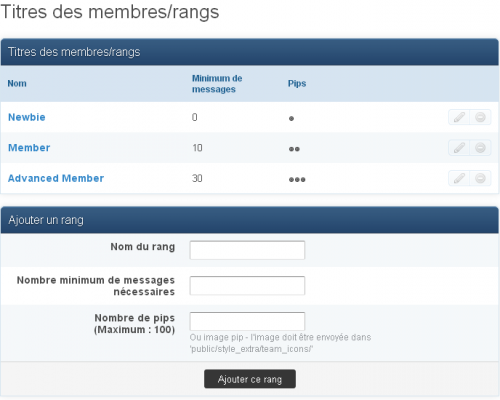Click the Nom column header
The height and width of the screenshot is (400, 500).
click(17, 83)
